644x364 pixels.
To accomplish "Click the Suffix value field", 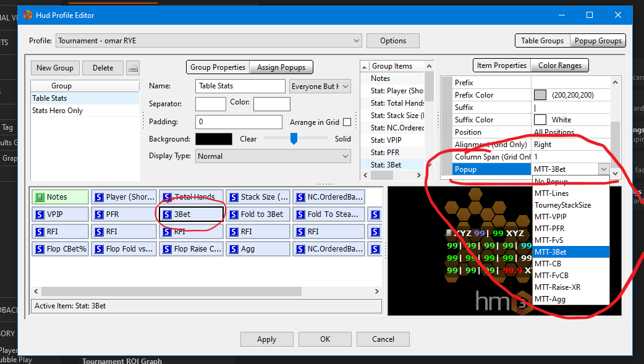I will pyautogui.click(x=571, y=108).
